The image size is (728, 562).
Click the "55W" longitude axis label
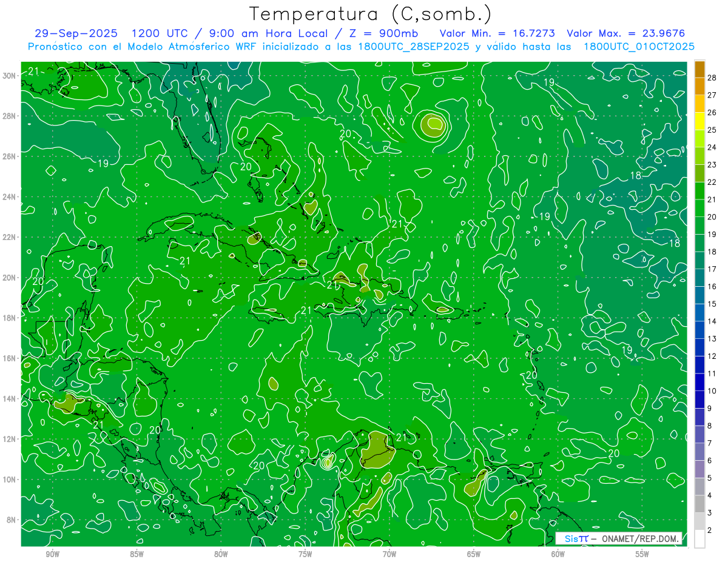(642, 554)
